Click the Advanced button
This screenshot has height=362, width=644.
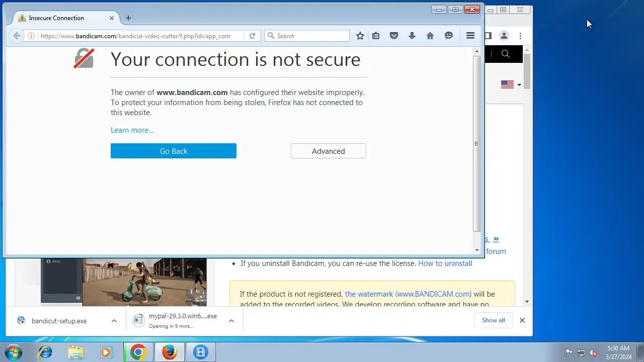[329, 151]
